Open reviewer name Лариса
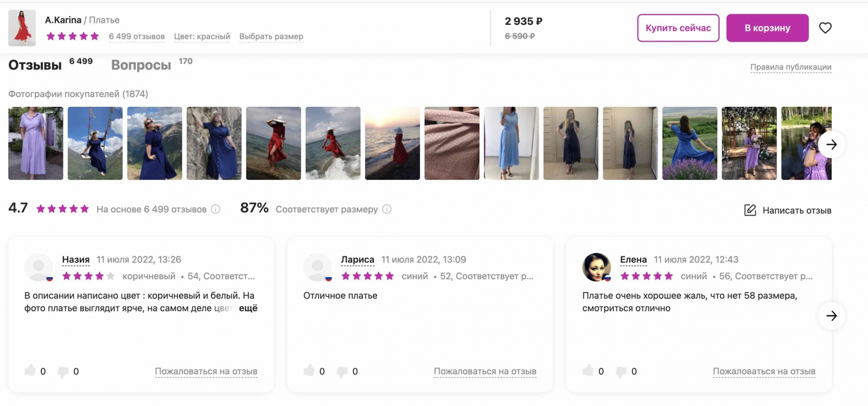868x406 pixels. pos(358,260)
